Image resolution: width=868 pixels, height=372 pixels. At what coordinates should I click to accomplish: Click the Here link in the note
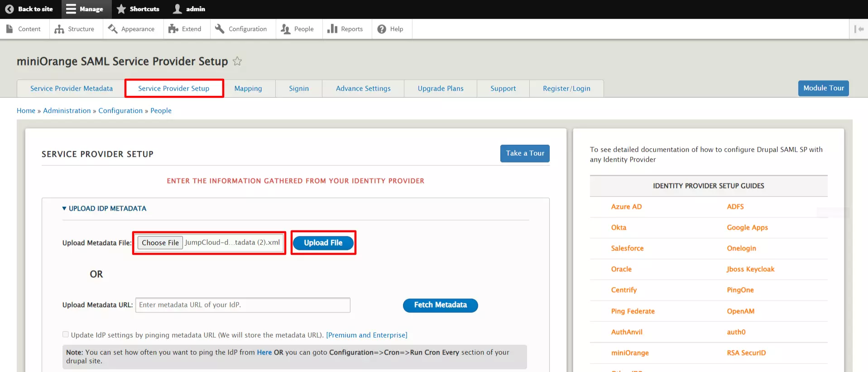pos(264,353)
